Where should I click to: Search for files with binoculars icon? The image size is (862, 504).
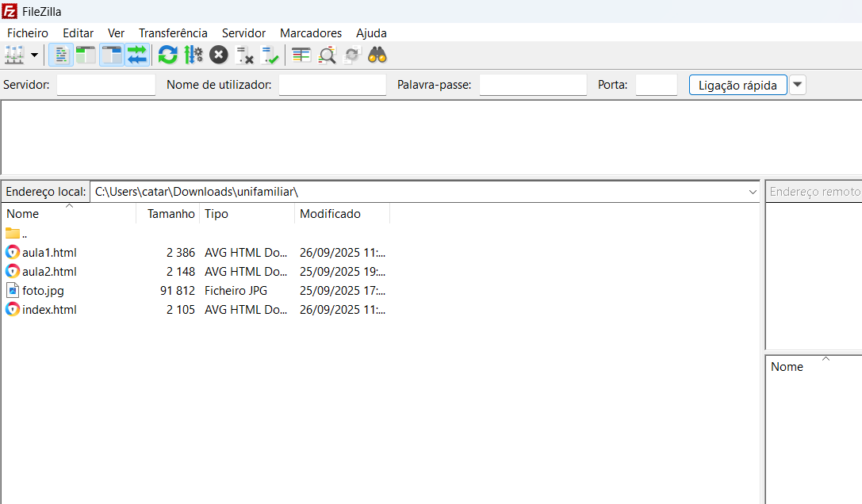(377, 55)
